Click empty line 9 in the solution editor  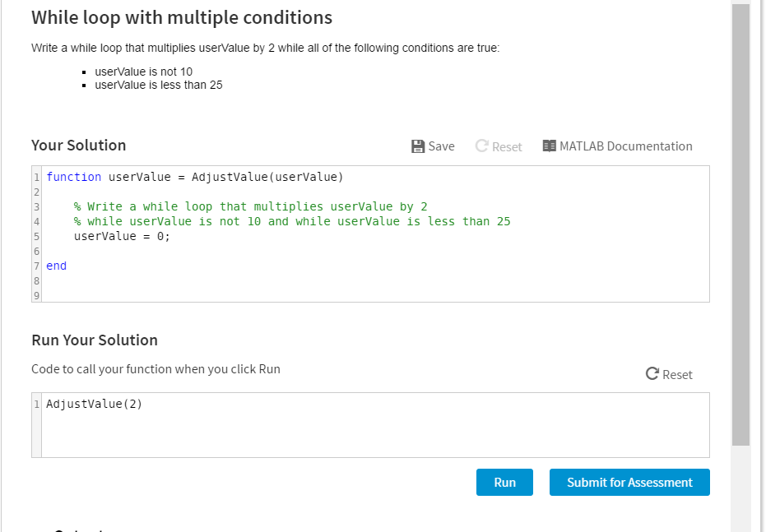[375, 295]
